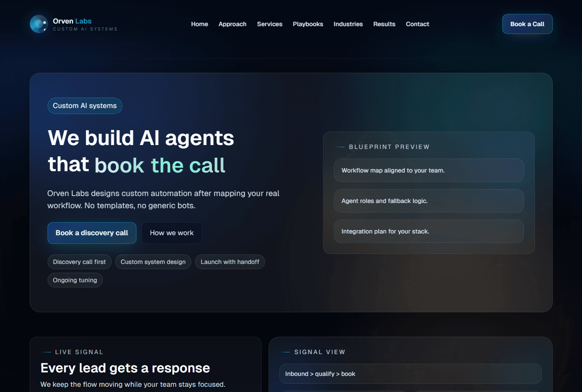Viewport: 582px width, 392px height.
Task: Click the Custom AI Systems tagline under the logo
Action: point(85,29)
